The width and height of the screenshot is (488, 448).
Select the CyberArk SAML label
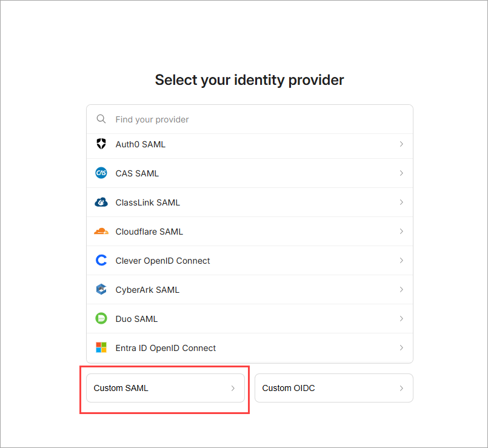147,290
